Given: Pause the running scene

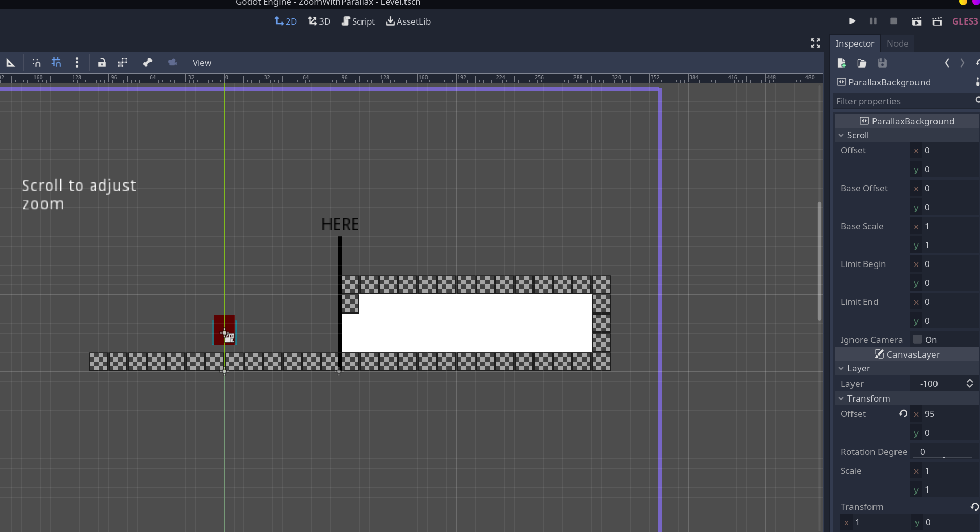Looking at the screenshot, I should [873, 21].
